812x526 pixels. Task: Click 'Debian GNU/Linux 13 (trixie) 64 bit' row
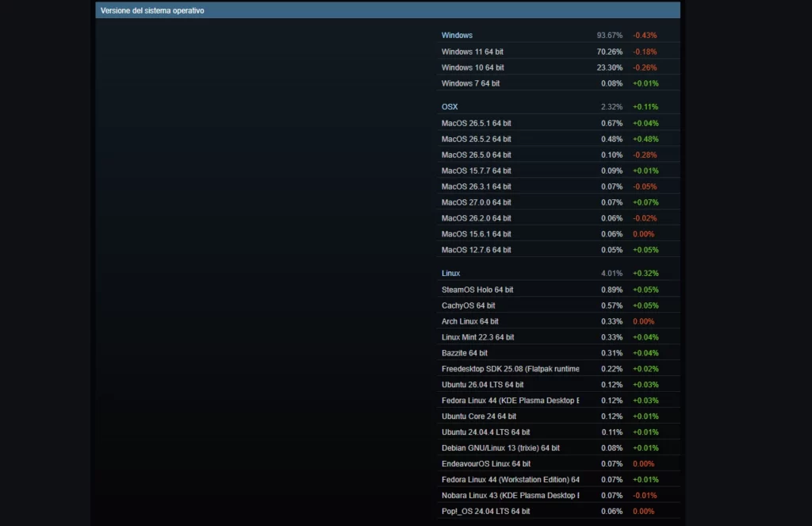coord(558,447)
